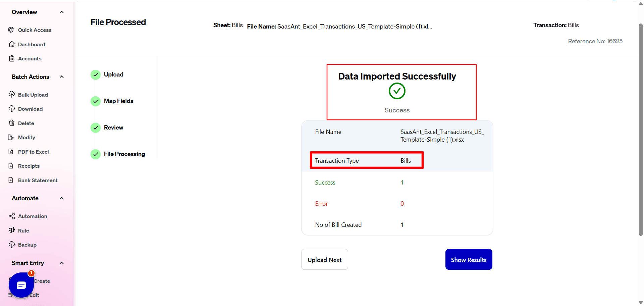Image resolution: width=644 pixels, height=306 pixels.
Task: Select the Map Fields step label
Action: [118, 101]
